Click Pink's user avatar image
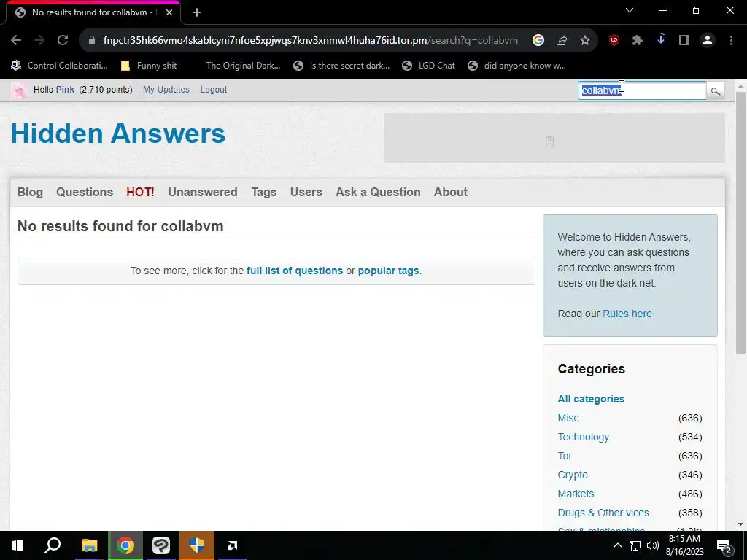 (19, 90)
